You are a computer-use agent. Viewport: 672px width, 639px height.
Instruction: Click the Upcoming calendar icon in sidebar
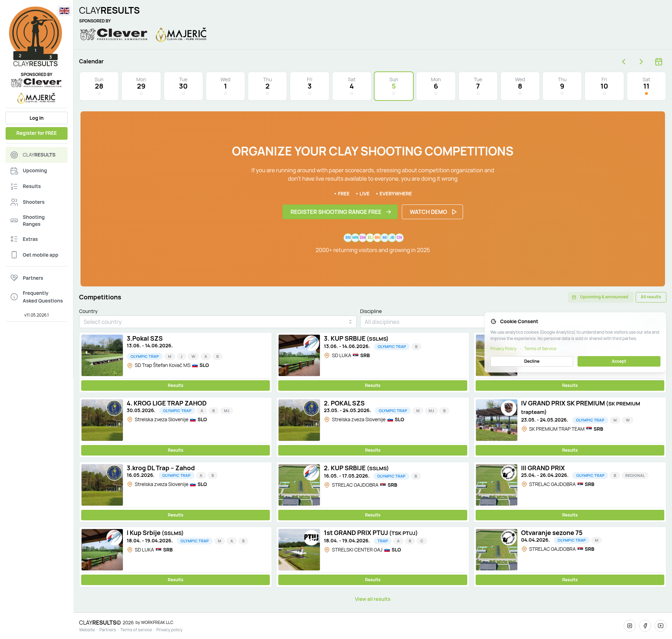click(14, 171)
